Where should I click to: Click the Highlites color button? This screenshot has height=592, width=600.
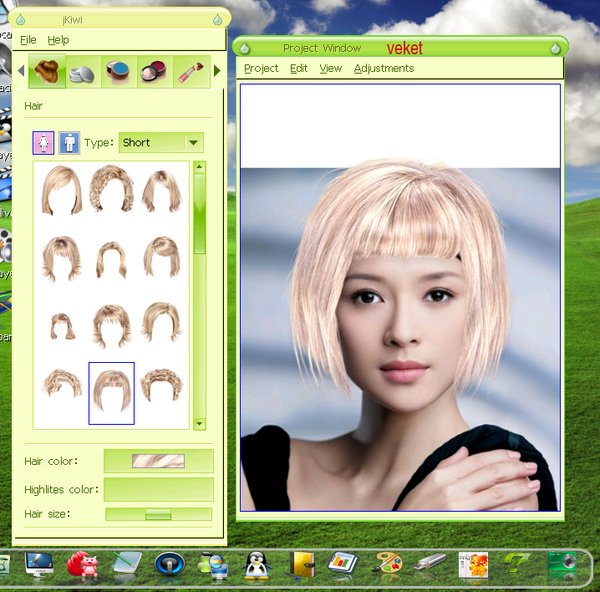pos(158,489)
